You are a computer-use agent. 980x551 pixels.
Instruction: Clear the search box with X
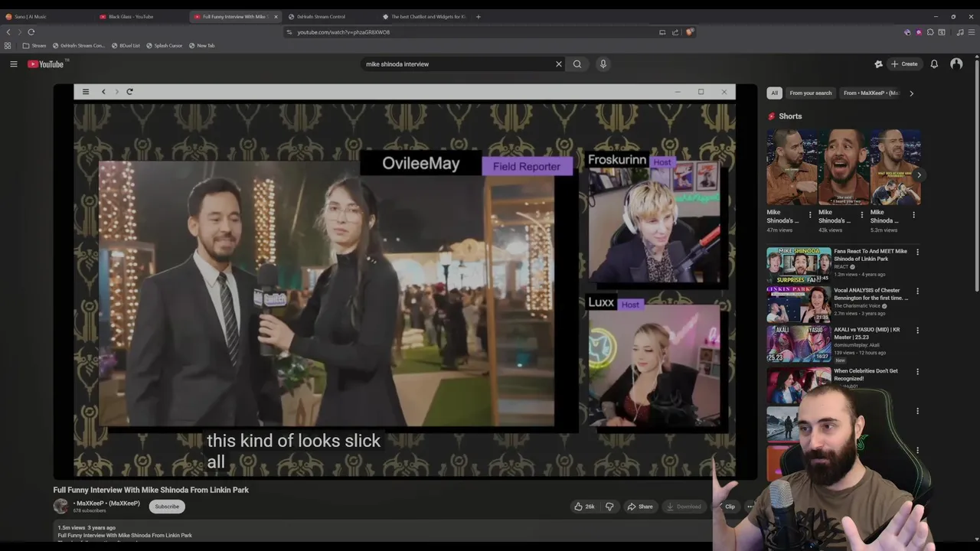click(558, 64)
